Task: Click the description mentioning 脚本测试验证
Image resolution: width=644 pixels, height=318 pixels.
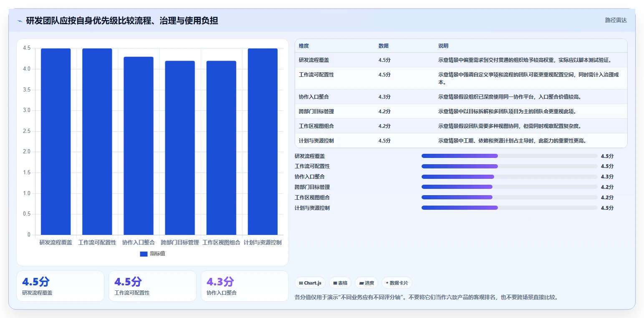Action: (525, 60)
